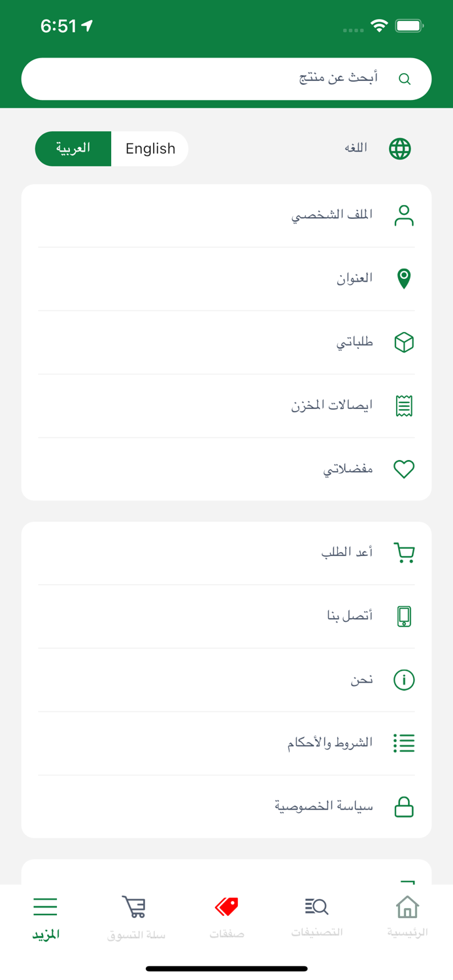This screenshot has width=453, height=980.
Task: Switch language to English
Action: click(150, 148)
